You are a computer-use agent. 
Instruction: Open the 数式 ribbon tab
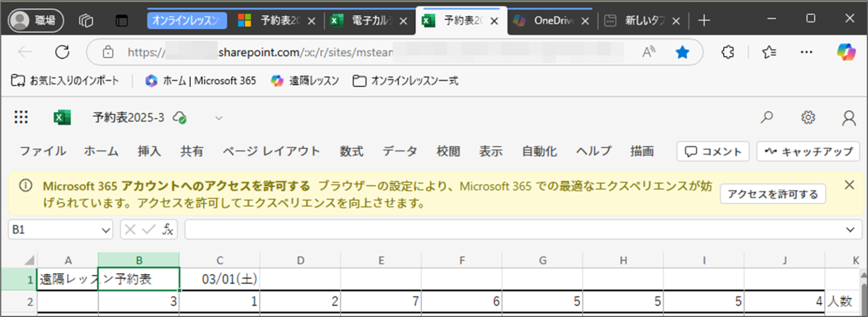(351, 151)
